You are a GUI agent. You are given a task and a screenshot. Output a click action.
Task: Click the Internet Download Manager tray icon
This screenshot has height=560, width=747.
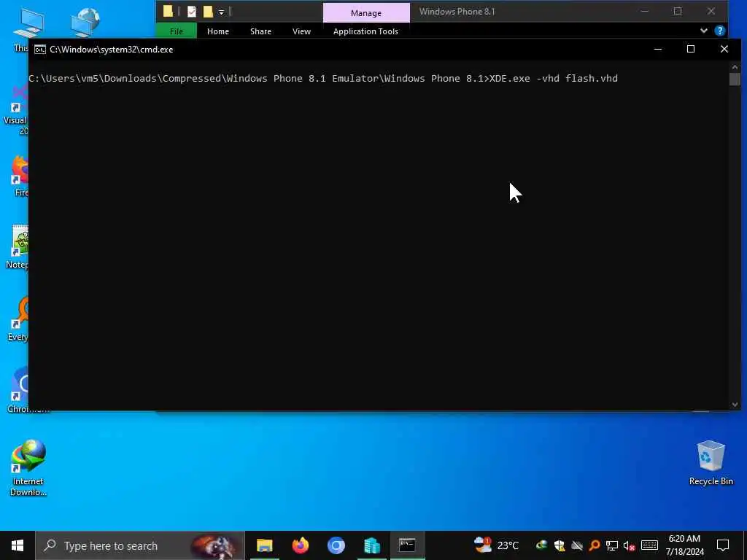click(x=541, y=545)
